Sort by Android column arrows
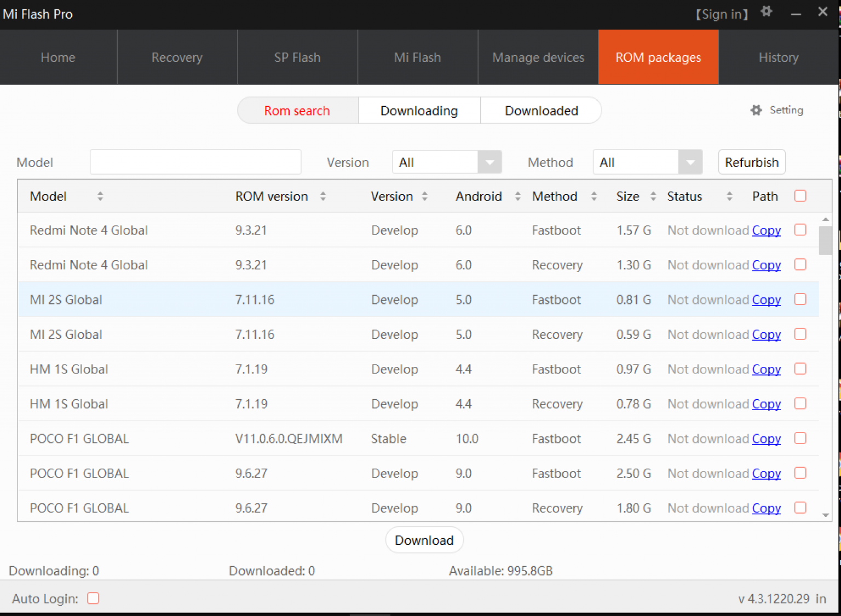 tap(518, 196)
